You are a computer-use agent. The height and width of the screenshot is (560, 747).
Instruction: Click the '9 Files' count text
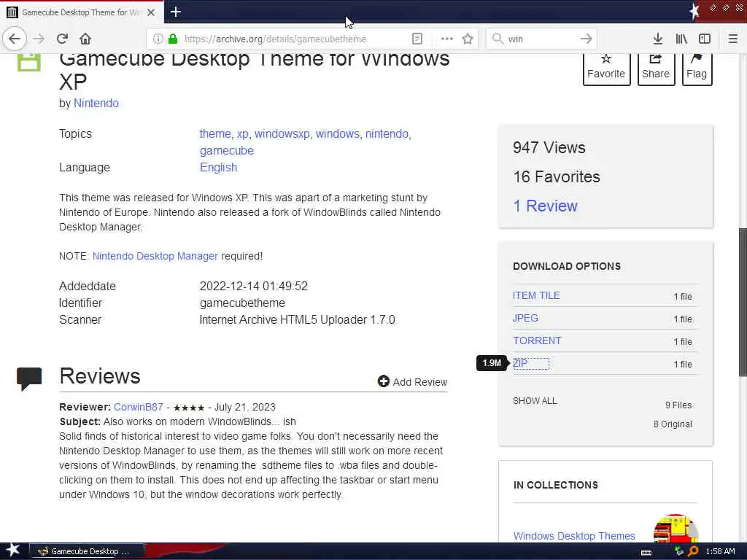coord(678,405)
